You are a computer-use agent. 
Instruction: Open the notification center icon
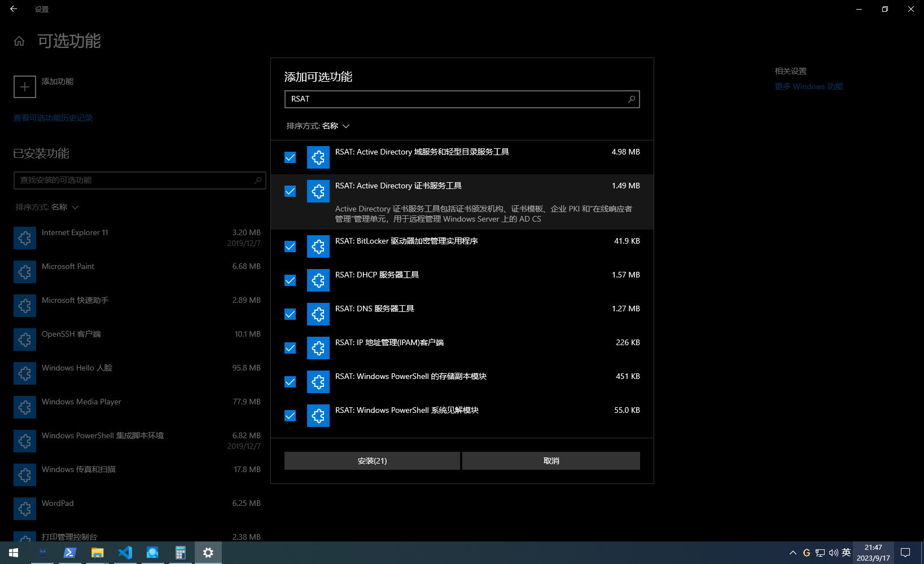point(905,553)
